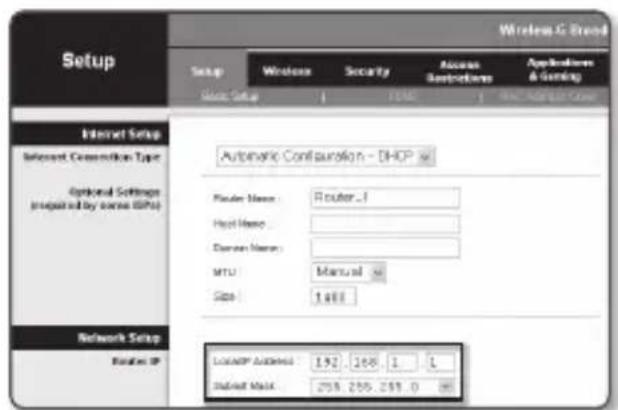Switch to the Wireless tab

coord(287,71)
